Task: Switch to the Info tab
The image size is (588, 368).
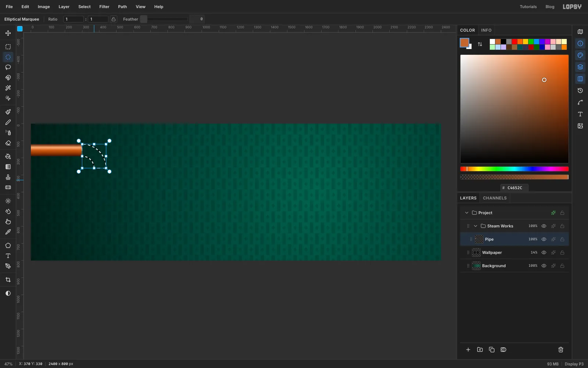Action: 486,30
